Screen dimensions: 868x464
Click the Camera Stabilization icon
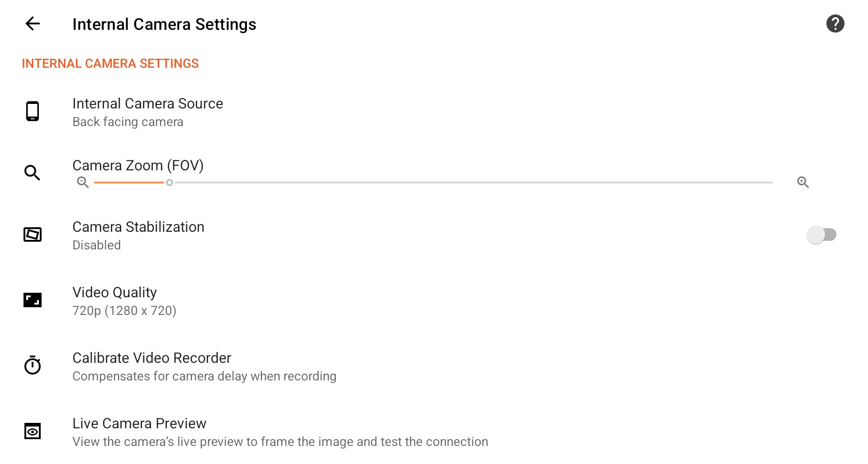click(33, 234)
